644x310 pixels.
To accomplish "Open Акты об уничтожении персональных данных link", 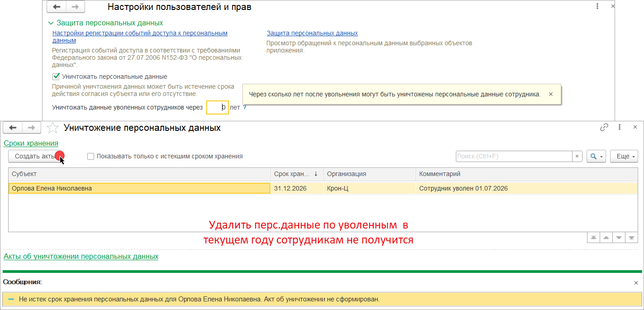I will pos(81,256).
